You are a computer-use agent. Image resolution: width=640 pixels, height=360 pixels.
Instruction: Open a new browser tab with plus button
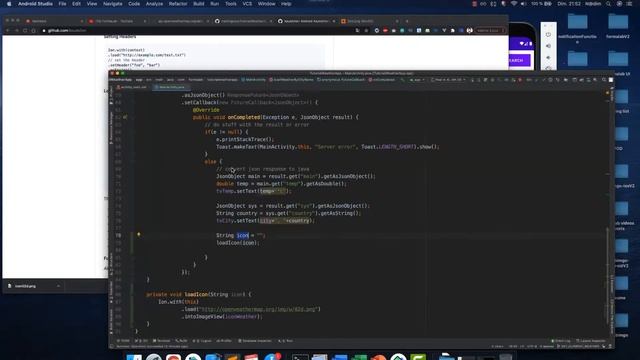pos(407,21)
